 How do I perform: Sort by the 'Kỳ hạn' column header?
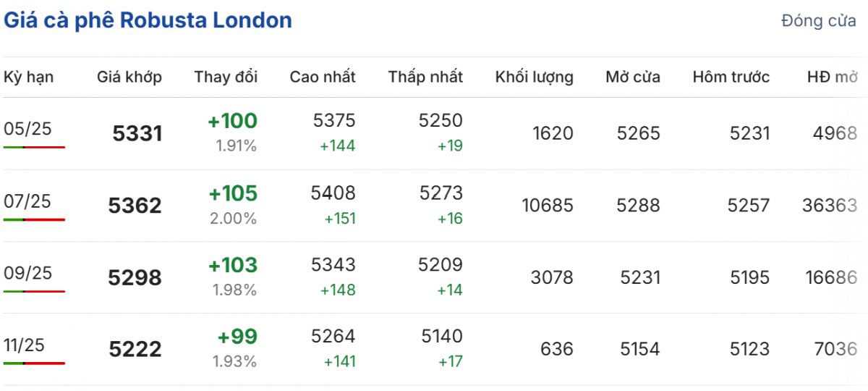(29, 77)
